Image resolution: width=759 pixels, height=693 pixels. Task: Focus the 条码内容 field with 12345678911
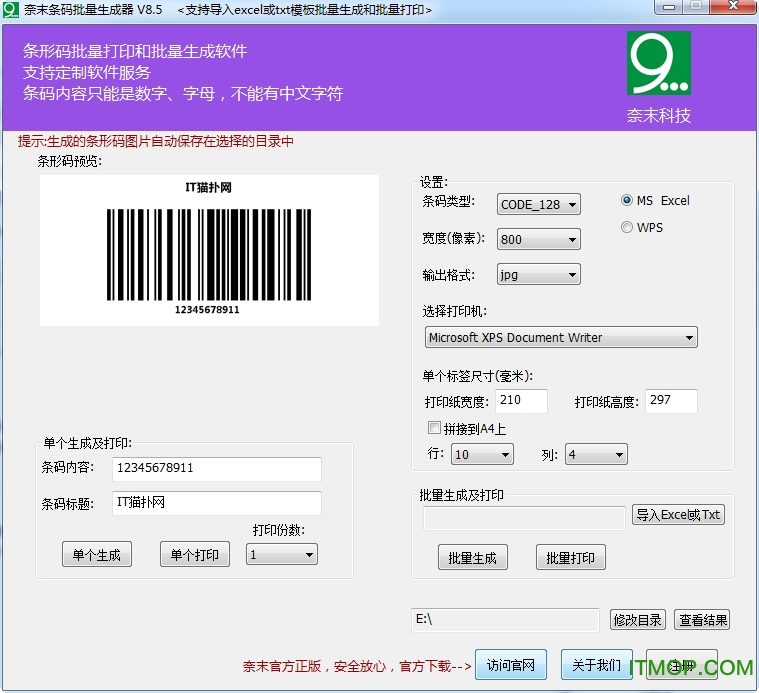click(217, 469)
